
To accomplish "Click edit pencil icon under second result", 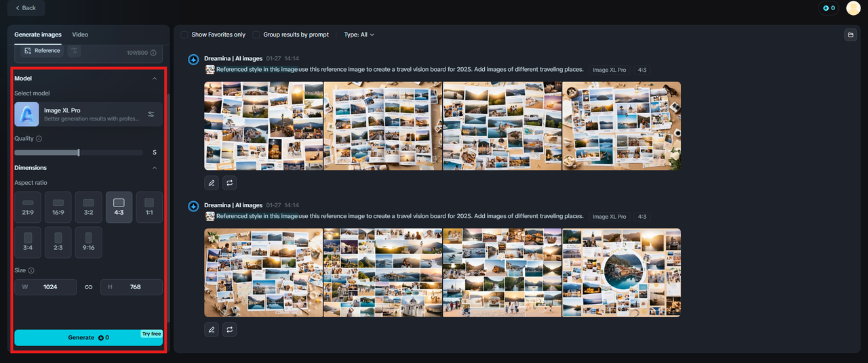I will 212,329.
